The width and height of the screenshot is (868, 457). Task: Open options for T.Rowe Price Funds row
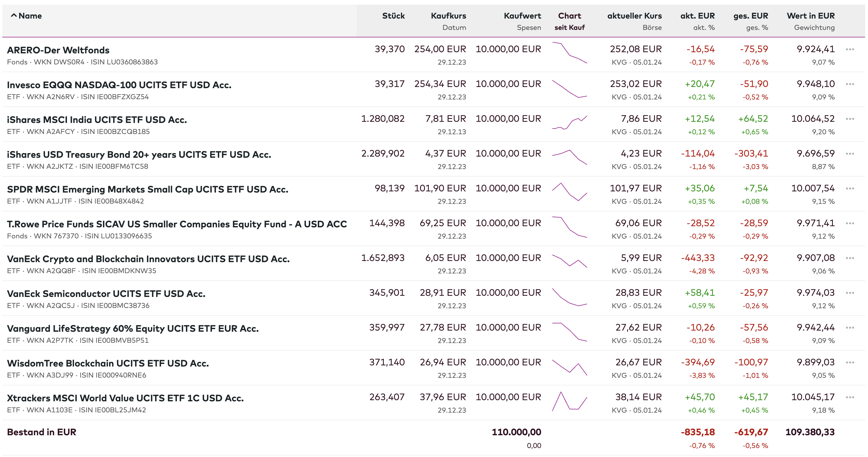tap(849, 224)
